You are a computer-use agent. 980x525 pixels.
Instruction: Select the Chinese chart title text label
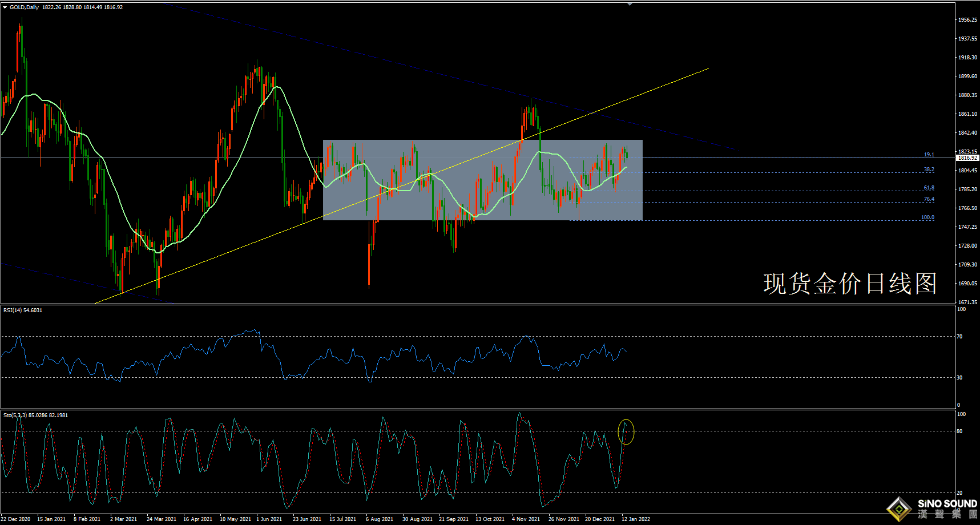[x=850, y=284]
